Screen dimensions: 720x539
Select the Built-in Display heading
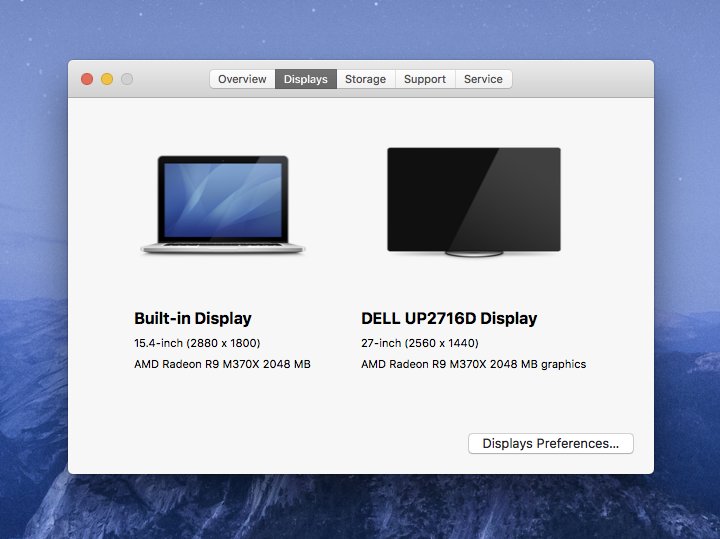pyautogui.click(x=193, y=318)
